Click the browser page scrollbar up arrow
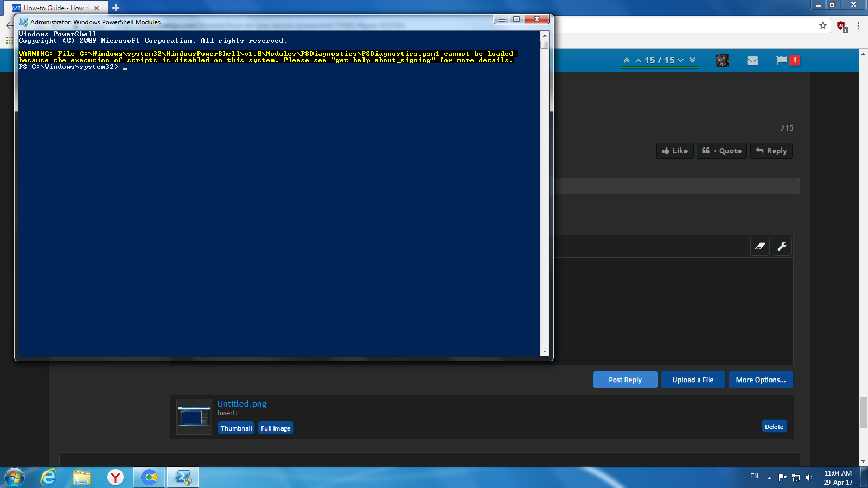This screenshot has width=868, height=488. (863, 54)
